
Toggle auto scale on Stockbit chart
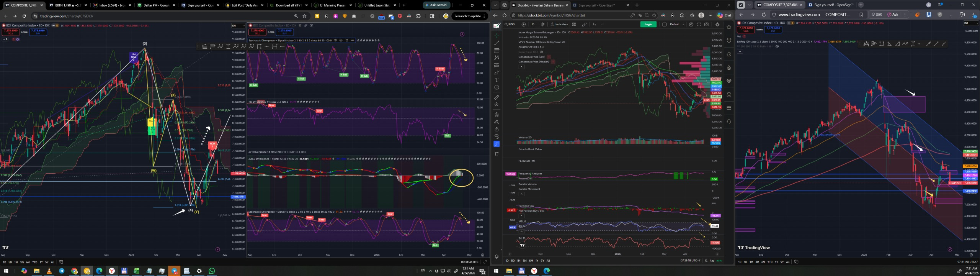(x=719, y=261)
